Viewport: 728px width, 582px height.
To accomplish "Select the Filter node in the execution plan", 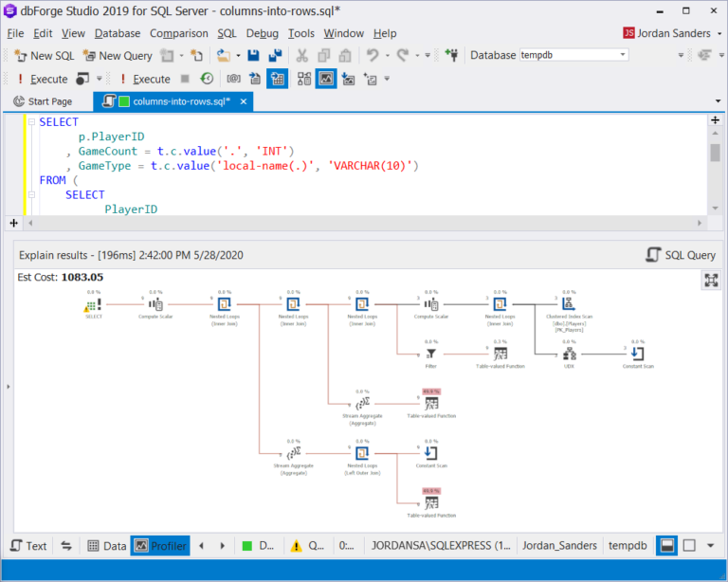I will (431, 354).
